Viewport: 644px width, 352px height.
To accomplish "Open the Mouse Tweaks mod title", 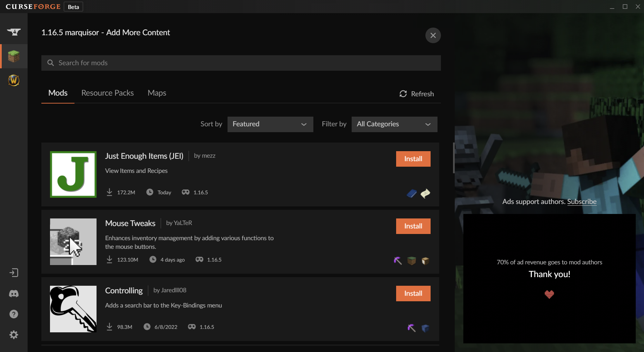I will point(130,223).
